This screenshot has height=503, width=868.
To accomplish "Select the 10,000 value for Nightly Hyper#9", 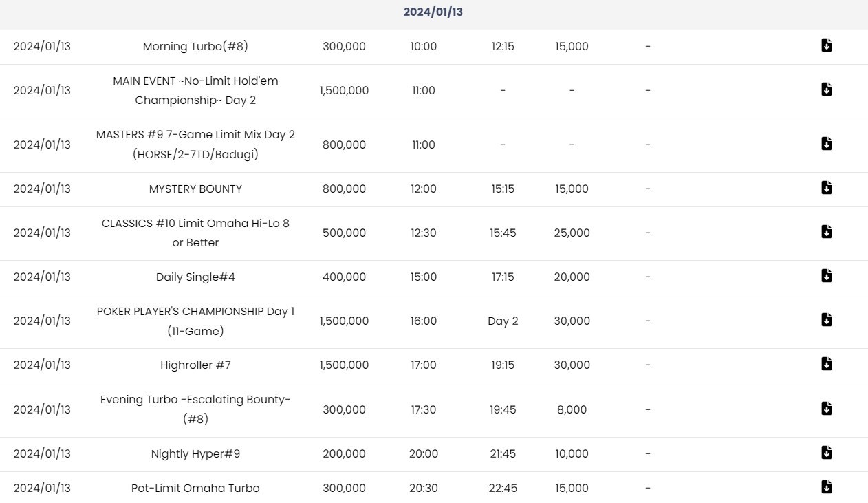I will point(572,453).
